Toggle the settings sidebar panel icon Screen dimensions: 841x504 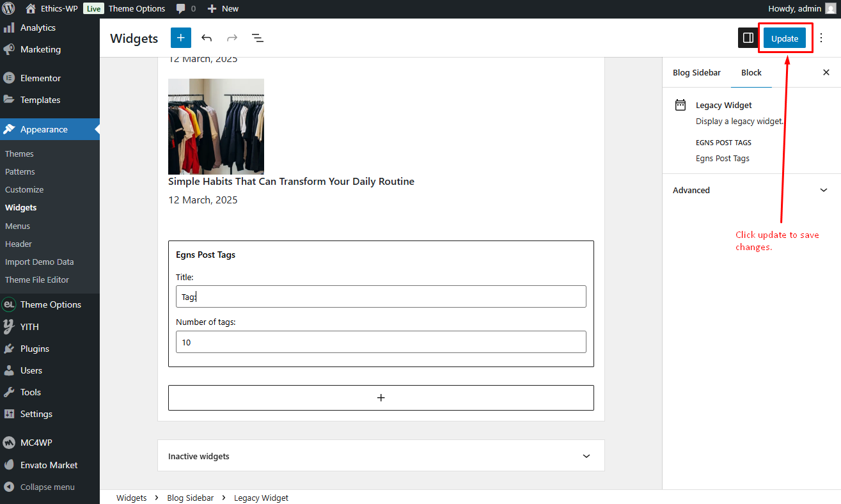[748, 38]
